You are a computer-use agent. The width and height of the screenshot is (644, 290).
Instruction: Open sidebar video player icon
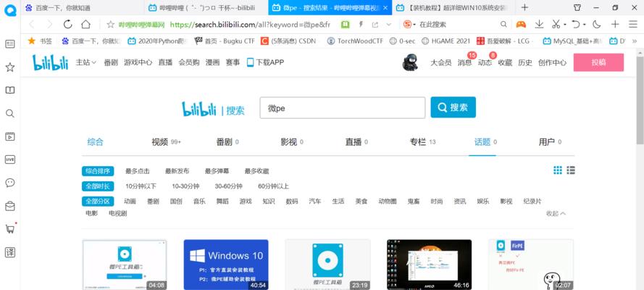pyautogui.click(x=10, y=136)
